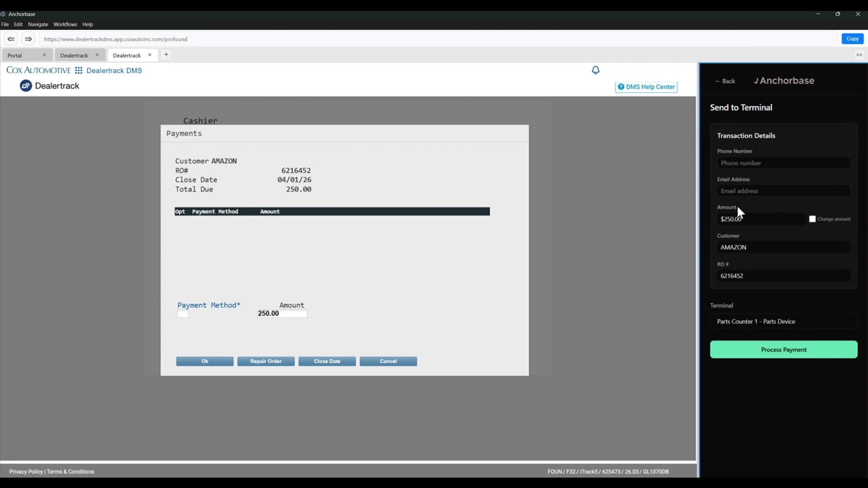Add a new tab with plus icon

(x=166, y=55)
